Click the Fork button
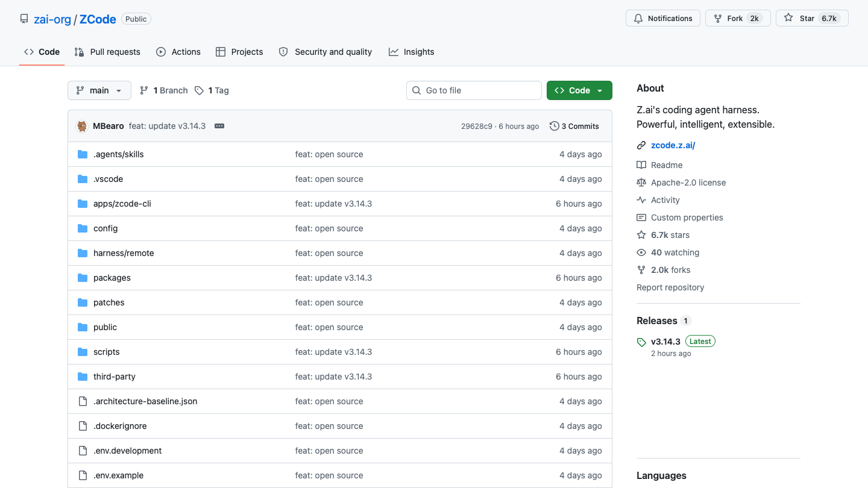The image size is (868, 488). [738, 18]
